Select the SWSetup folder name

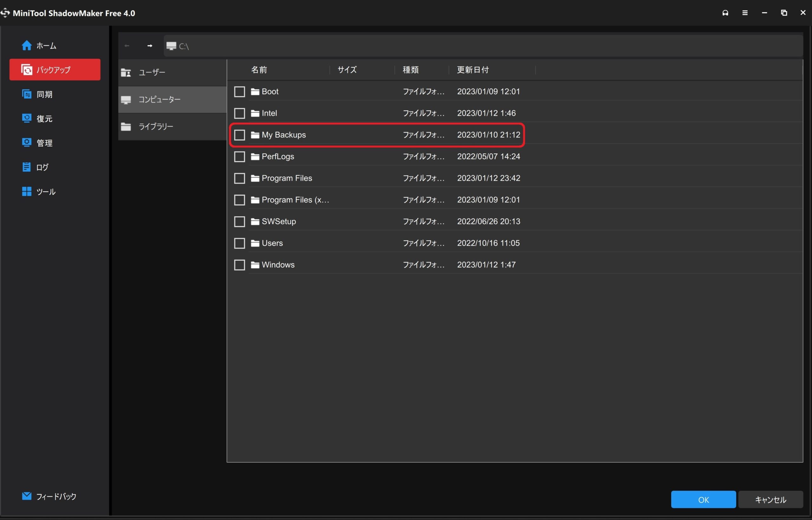click(279, 222)
